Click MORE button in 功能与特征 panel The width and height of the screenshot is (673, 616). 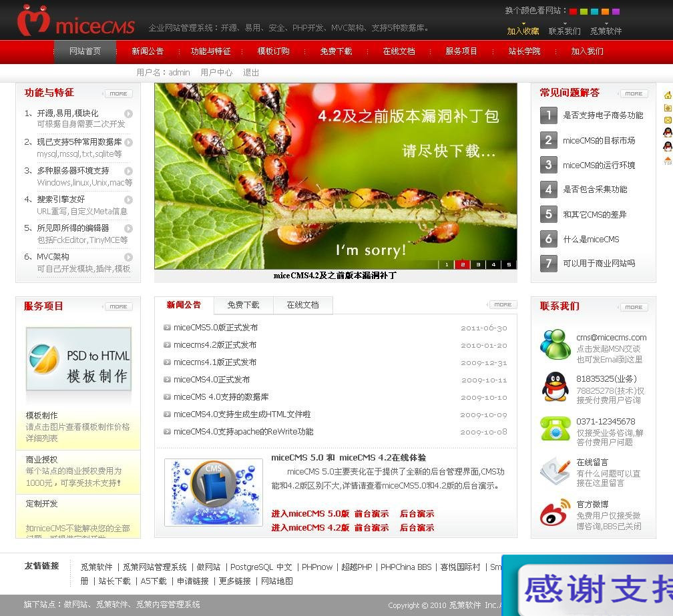[118, 93]
